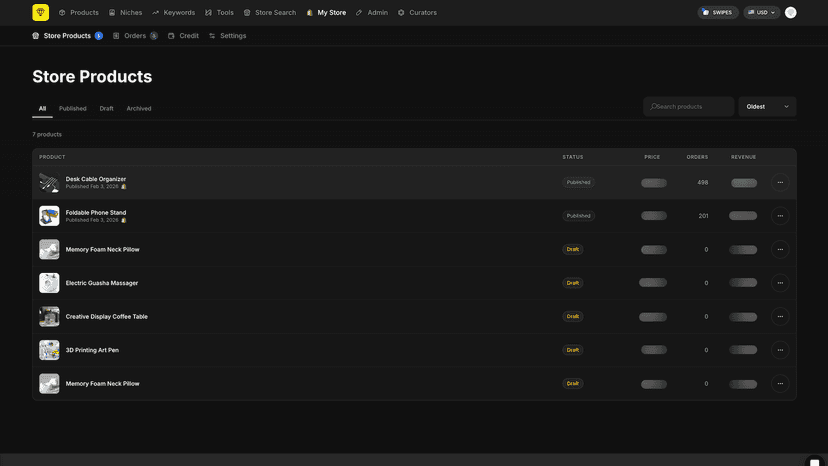
Task: Click orders count 201
Action: [703, 216]
